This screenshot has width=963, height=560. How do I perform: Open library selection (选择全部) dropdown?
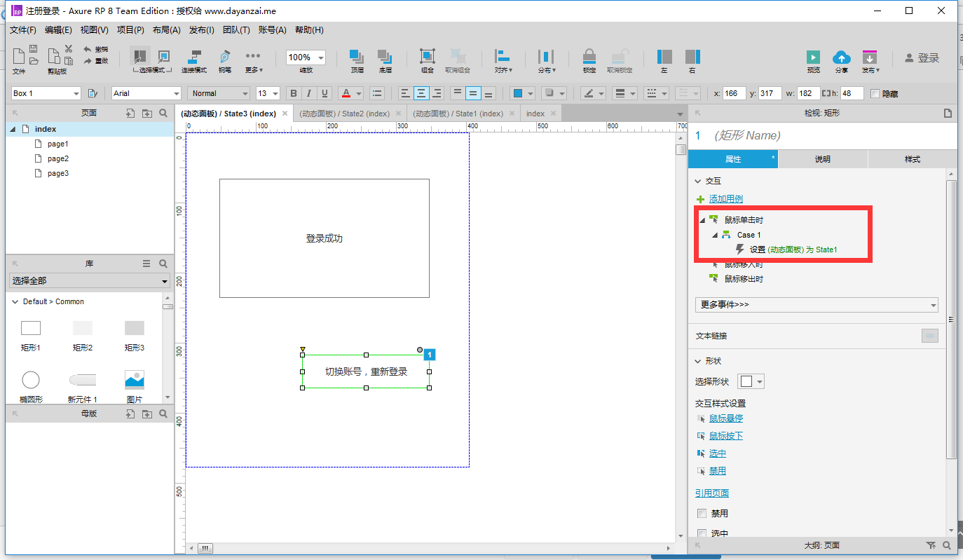click(x=90, y=280)
